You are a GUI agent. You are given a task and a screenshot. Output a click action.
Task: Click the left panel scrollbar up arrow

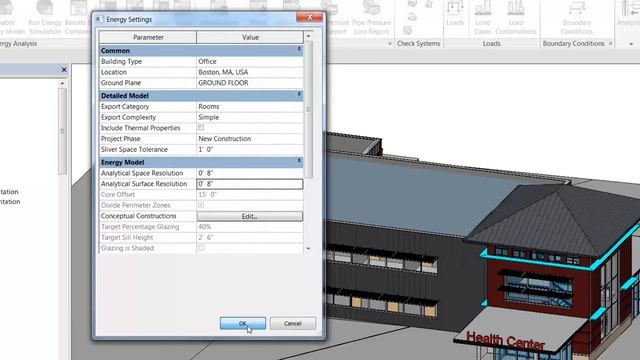pyautogui.click(x=62, y=83)
